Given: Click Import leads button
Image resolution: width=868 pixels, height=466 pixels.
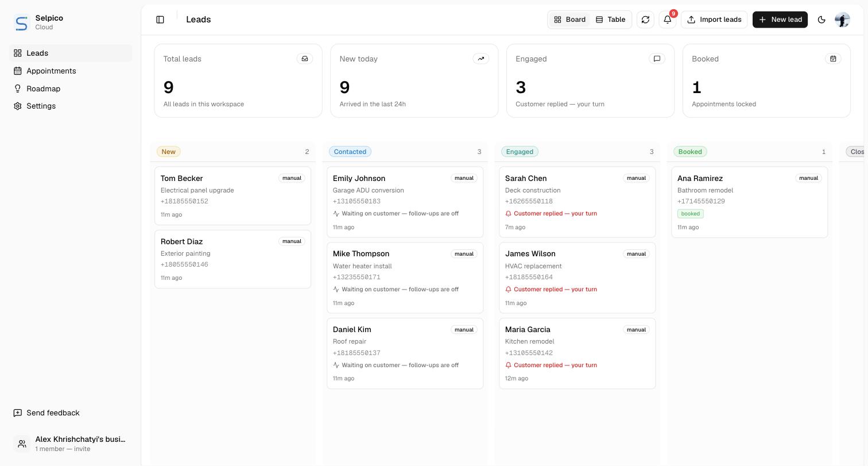Looking at the screenshot, I should (714, 20).
